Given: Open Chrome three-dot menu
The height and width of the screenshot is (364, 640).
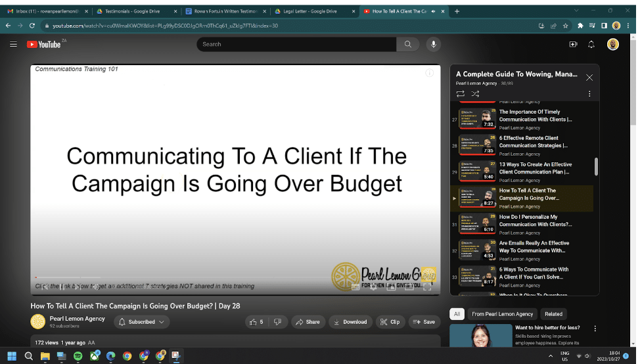Looking at the screenshot, I should [x=628, y=26].
